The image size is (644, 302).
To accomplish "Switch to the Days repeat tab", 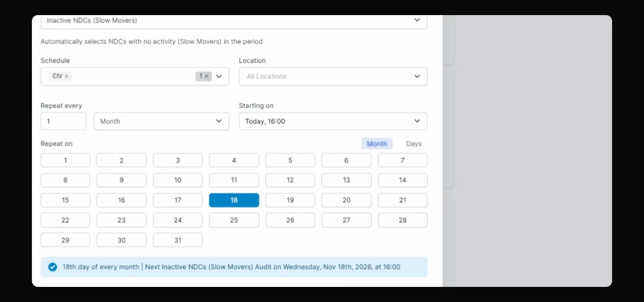I will coord(414,143).
